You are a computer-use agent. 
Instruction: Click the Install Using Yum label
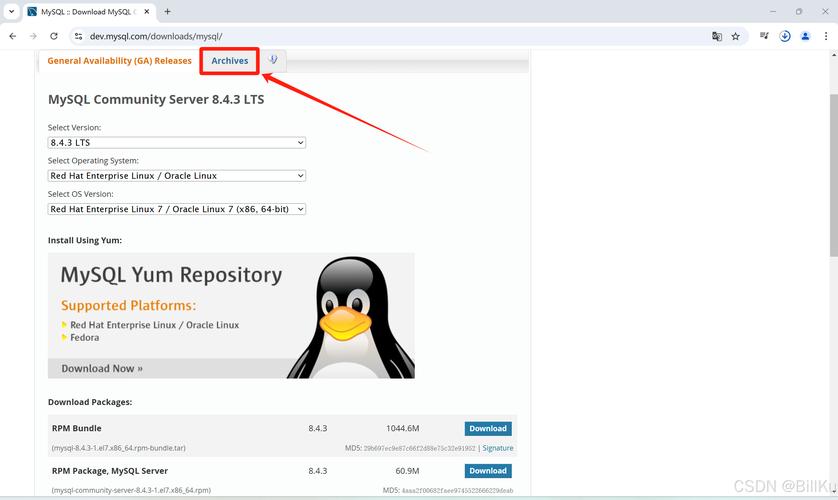pos(85,240)
